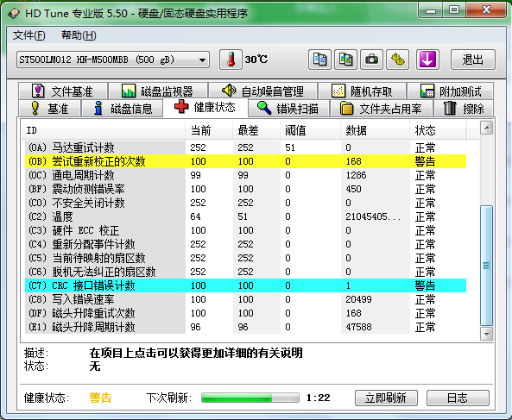Click the next refresh progress bar
Viewport: 512px width, 420px height.
click(250, 398)
